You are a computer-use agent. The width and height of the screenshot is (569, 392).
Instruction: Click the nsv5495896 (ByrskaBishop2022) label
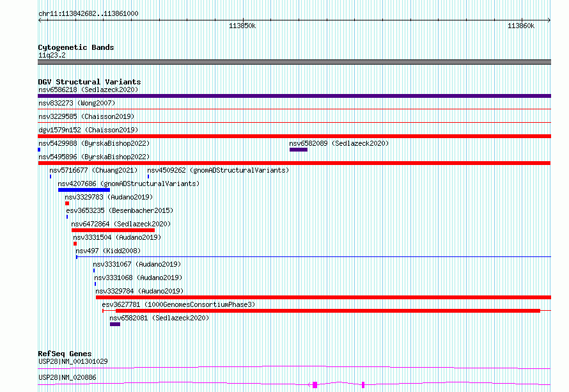[x=94, y=157]
